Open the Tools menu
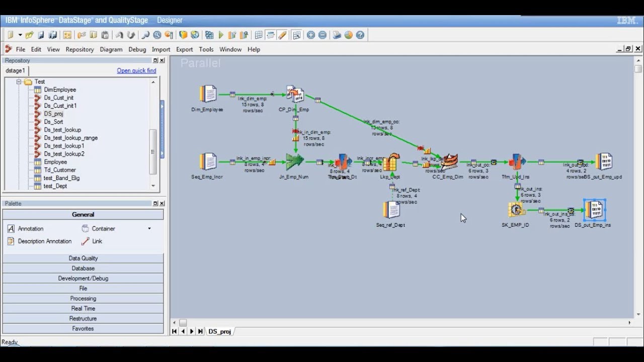This screenshot has width=644, height=362. (206, 49)
